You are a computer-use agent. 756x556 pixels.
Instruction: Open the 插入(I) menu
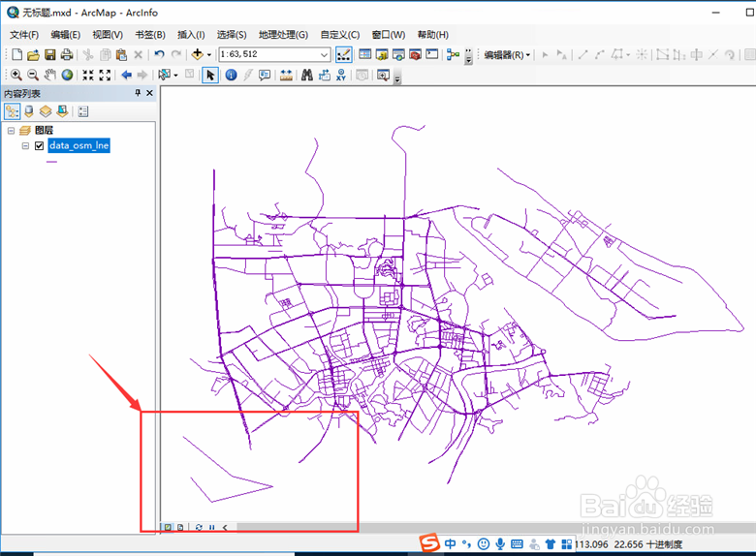191,35
